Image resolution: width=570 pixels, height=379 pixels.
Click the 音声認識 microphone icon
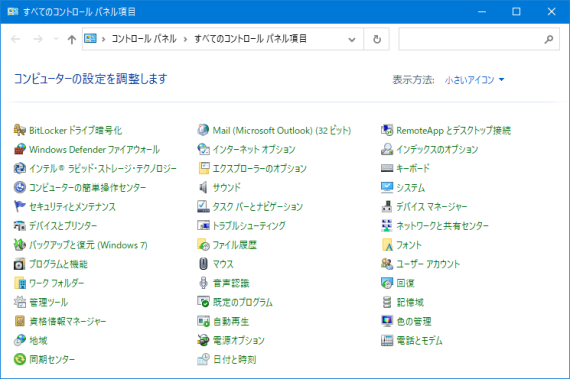[x=203, y=283]
